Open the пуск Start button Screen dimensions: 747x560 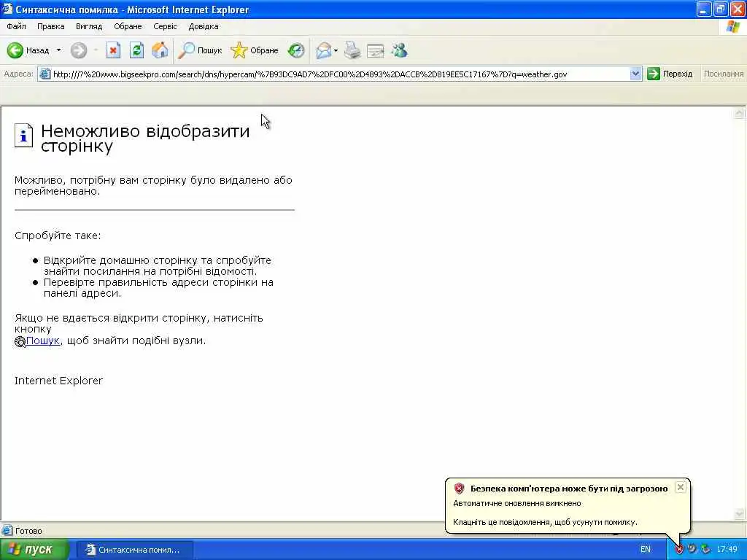(34, 550)
